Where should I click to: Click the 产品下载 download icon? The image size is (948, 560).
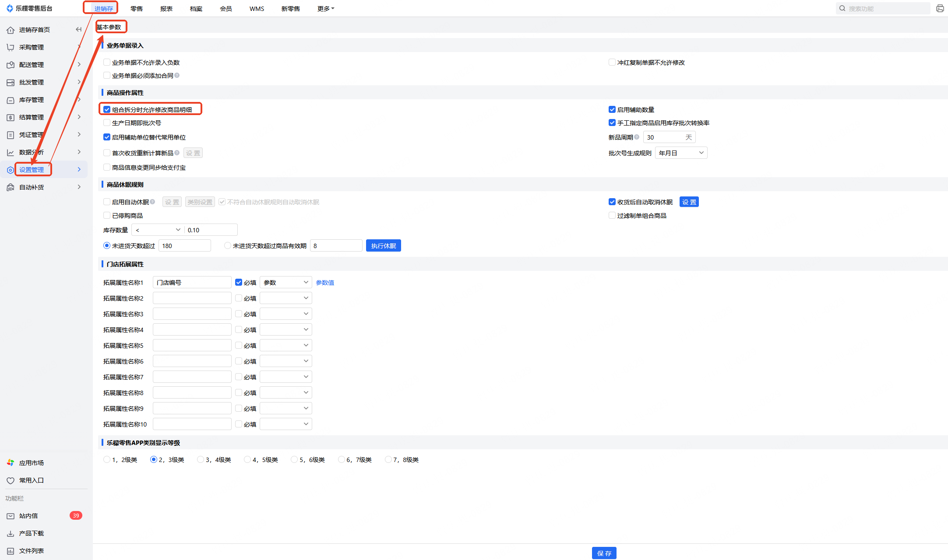[11, 534]
